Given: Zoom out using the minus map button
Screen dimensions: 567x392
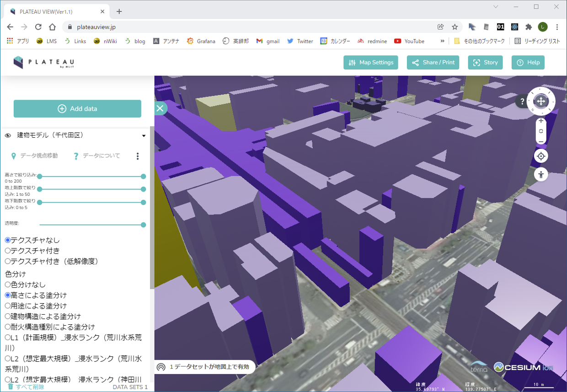Looking at the screenshot, I should (541, 141).
